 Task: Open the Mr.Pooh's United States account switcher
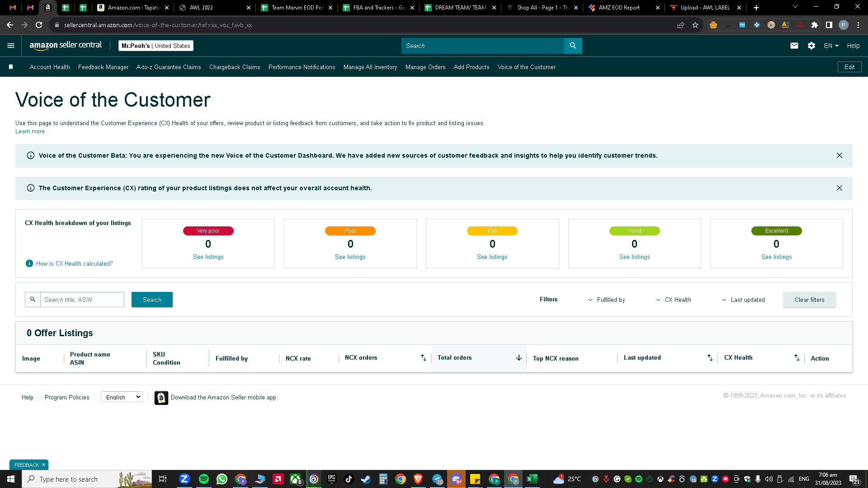coord(156,46)
